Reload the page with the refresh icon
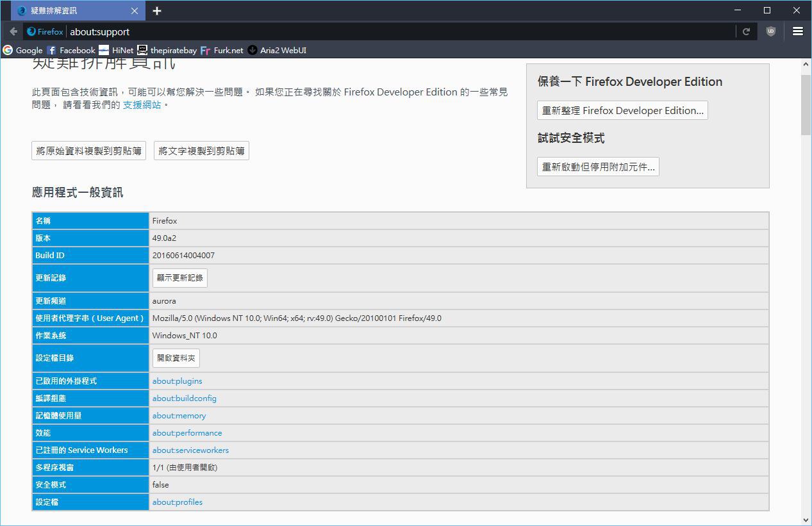812x526 pixels. pos(746,31)
